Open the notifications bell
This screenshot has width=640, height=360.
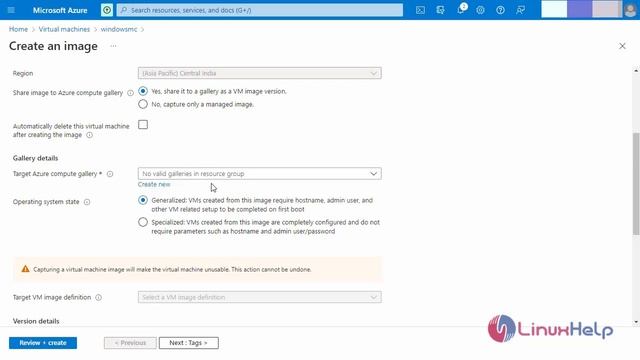[461, 9]
